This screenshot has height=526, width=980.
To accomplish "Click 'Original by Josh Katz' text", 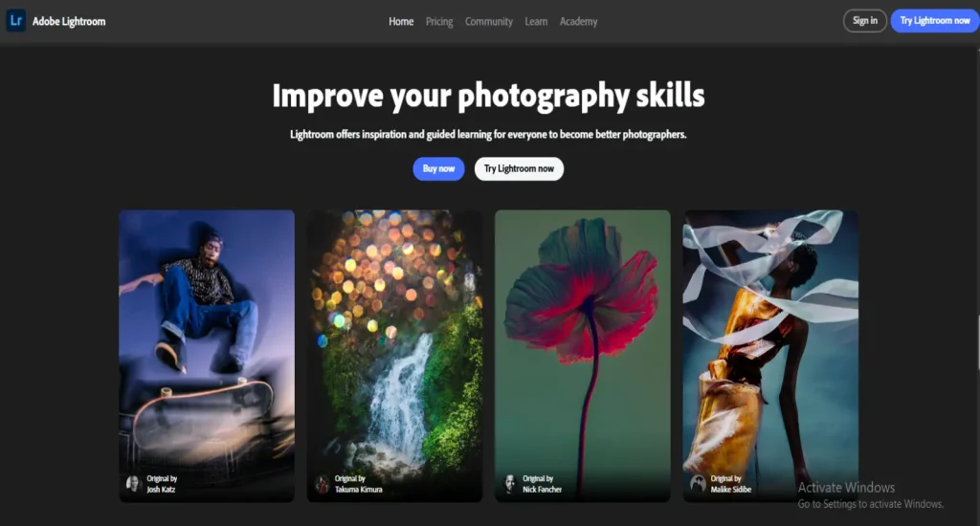I will click(x=162, y=484).
